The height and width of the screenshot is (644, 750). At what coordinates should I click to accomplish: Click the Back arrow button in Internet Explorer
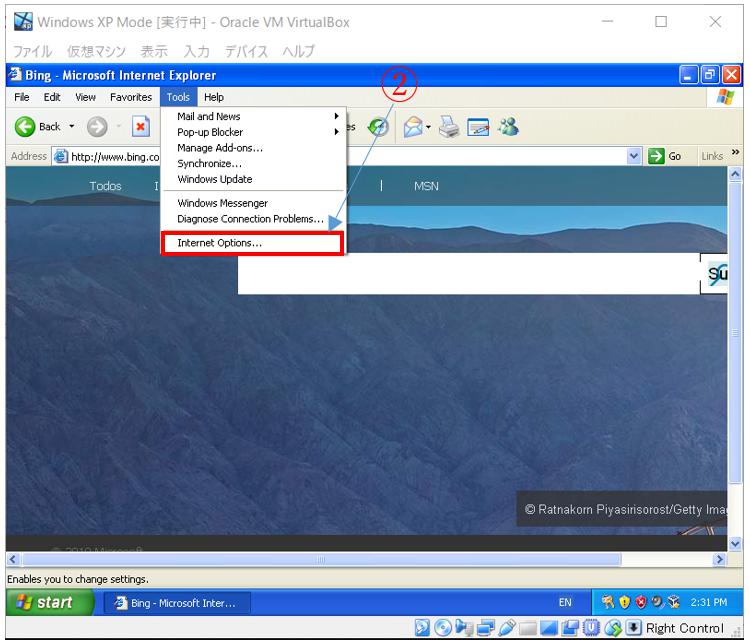tap(25, 127)
